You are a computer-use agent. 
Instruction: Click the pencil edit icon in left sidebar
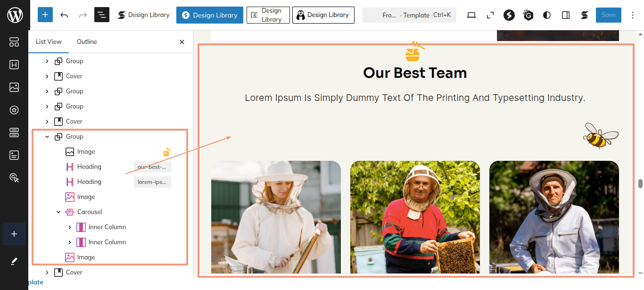pyautogui.click(x=14, y=261)
